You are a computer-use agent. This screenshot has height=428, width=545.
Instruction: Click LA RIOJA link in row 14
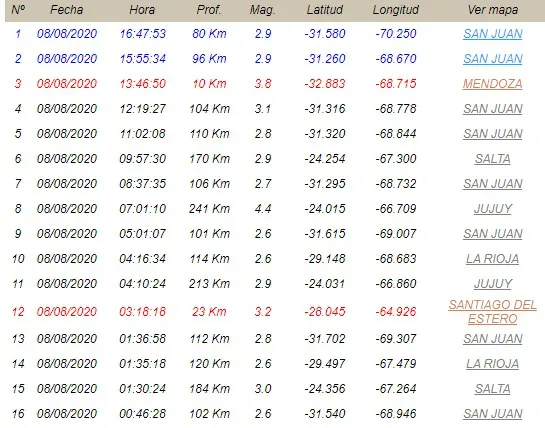tap(493, 364)
